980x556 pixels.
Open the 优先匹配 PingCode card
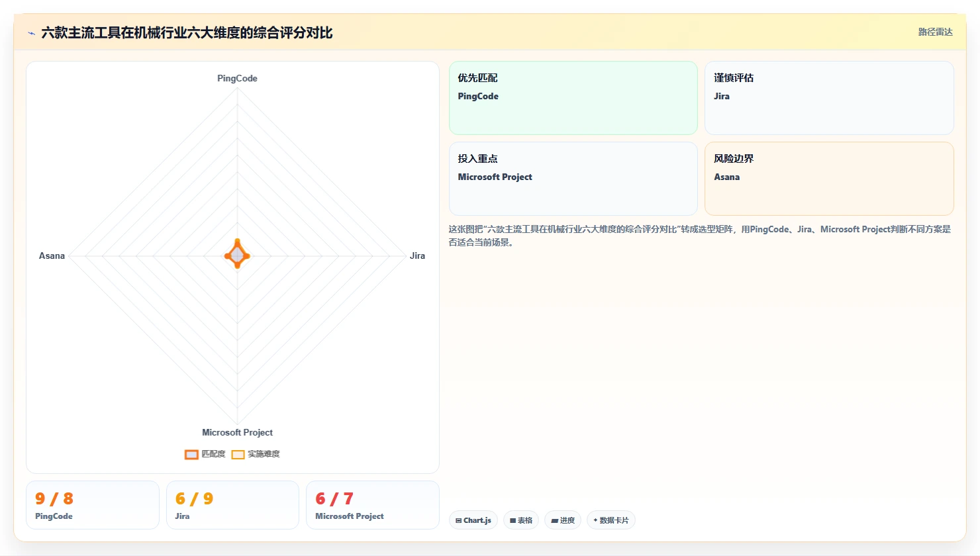click(x=573, y=98)
